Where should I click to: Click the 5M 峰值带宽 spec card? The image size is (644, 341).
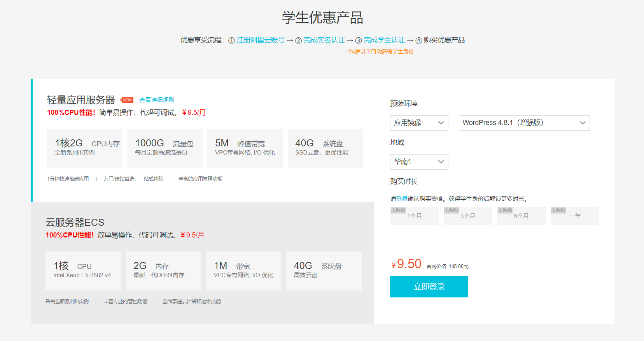click(245, 148)
